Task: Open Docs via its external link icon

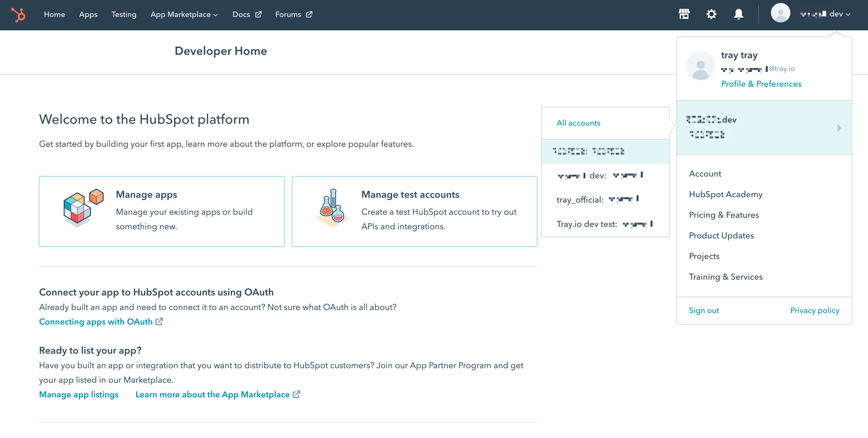Action: (x=258, y=14)
